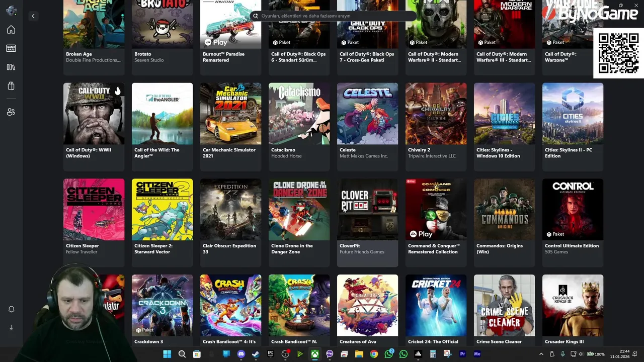Open Adobe Premiere Pro from taskbar
Viewport: 644px width, 362px height.
(462, 354)
